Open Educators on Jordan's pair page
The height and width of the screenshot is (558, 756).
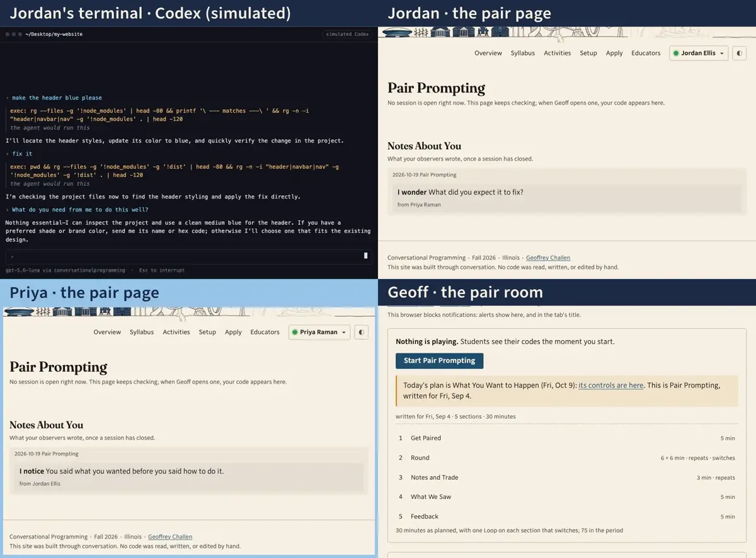pyautogui.click(x=646, y=53)
